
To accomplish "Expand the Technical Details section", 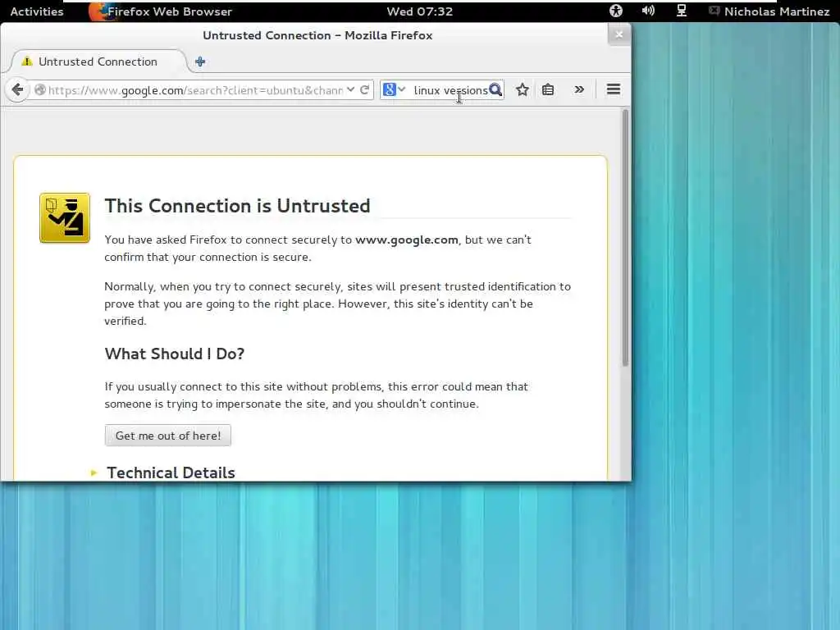I will pos(163,472).
